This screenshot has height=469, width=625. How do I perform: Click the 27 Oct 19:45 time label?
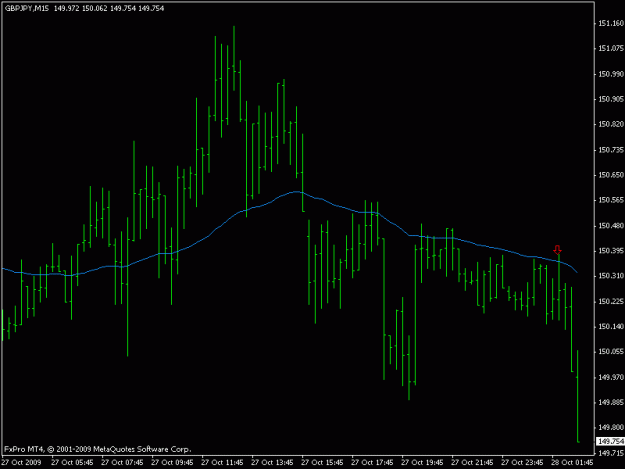pos(422,463)
